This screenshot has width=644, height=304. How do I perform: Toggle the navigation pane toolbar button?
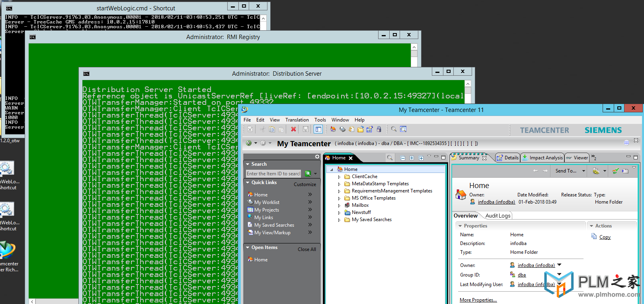[318, 129]
